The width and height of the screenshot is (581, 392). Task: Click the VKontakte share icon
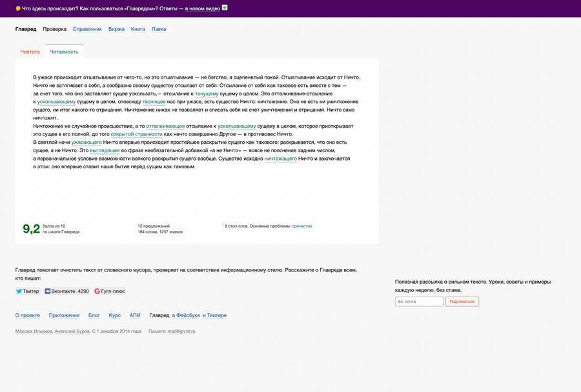pos(47,291)
